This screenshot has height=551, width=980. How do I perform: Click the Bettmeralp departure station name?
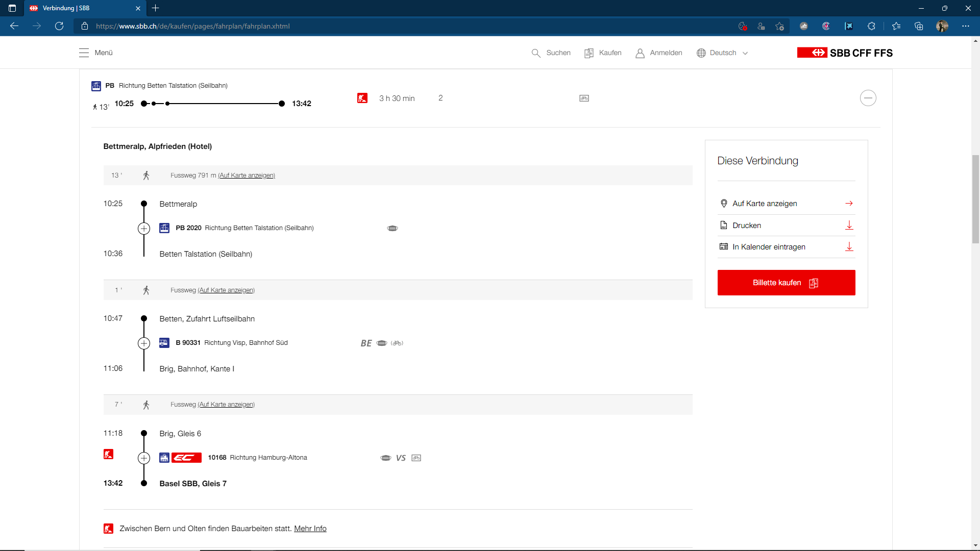click(x=178, y=204)
